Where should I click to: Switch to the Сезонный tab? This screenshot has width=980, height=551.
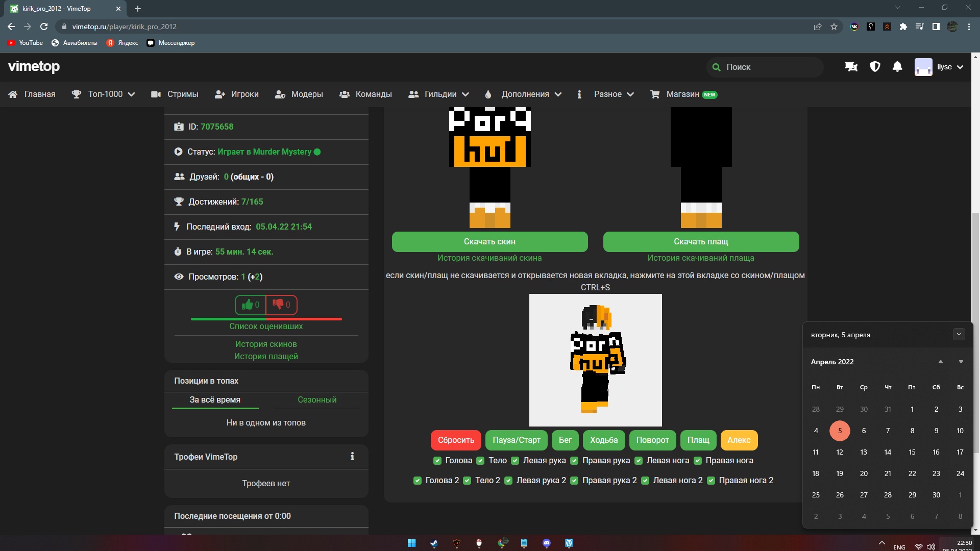[317, 400]
